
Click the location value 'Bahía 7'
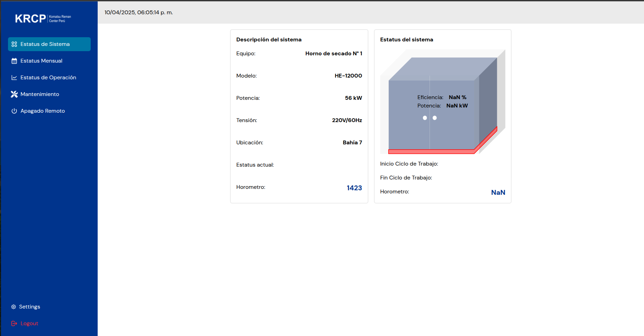point(352,143)
